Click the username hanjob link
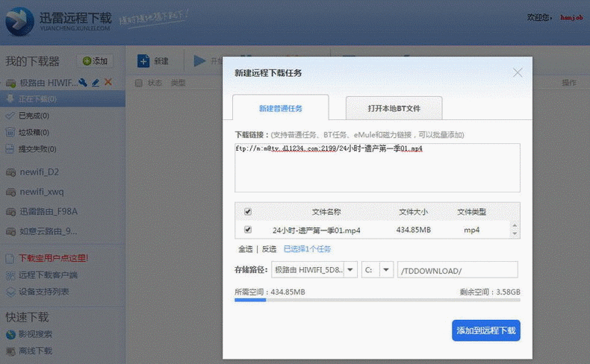Screen dimensions: 590x364 (x=571, y=17)
